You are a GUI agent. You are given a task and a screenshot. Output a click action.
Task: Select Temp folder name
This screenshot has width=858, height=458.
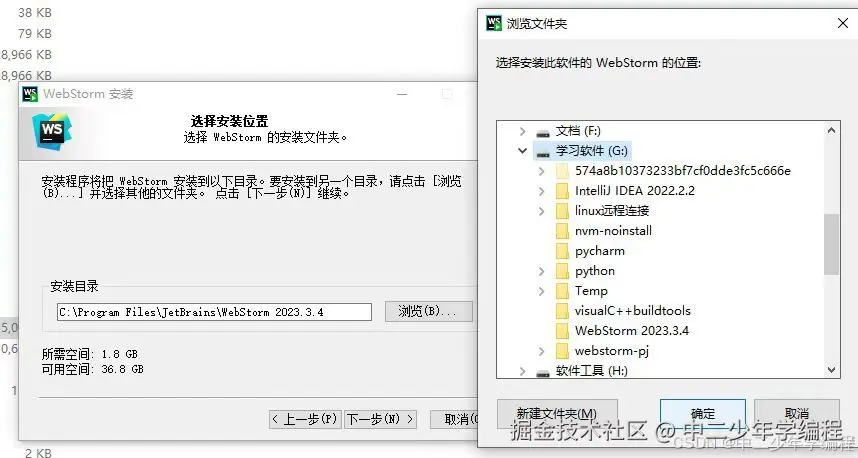(x=591, y=291)
